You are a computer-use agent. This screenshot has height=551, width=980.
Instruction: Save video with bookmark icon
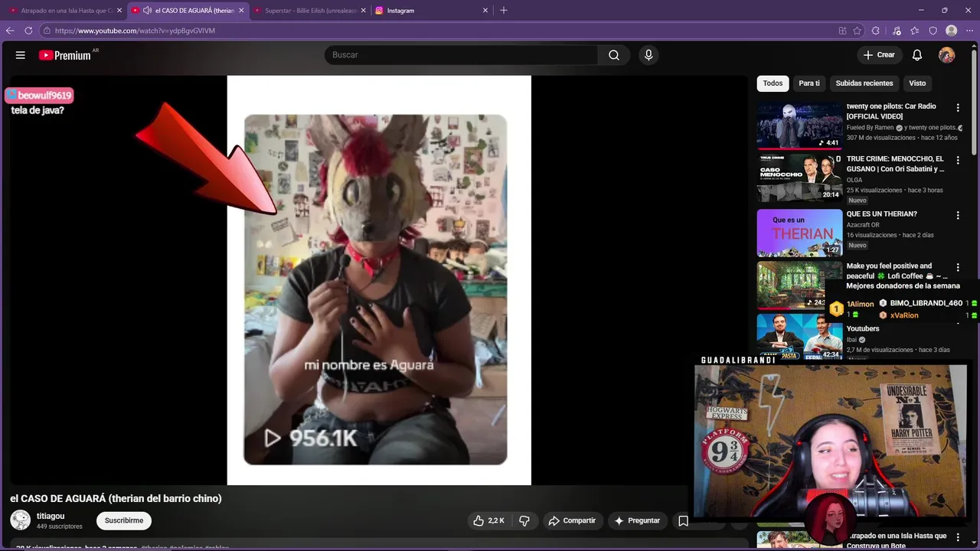683,520
